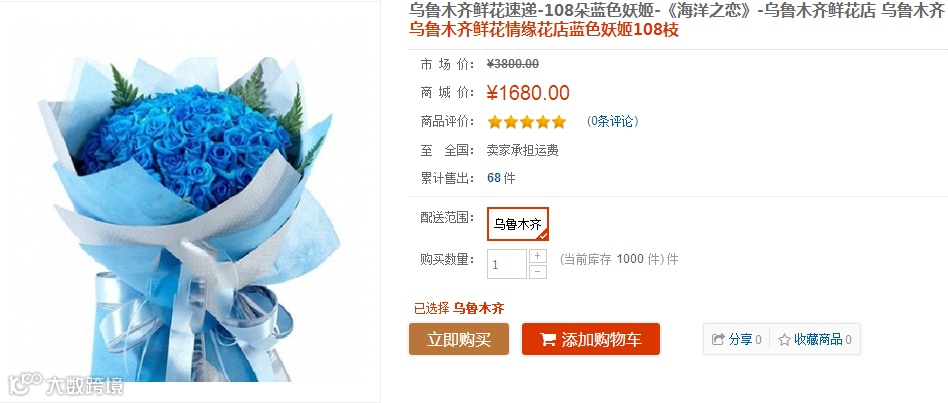The height and width of the screenshot is (403, 948).
Task: Click the purchase quantity input field
Action: tap(507, 264)
